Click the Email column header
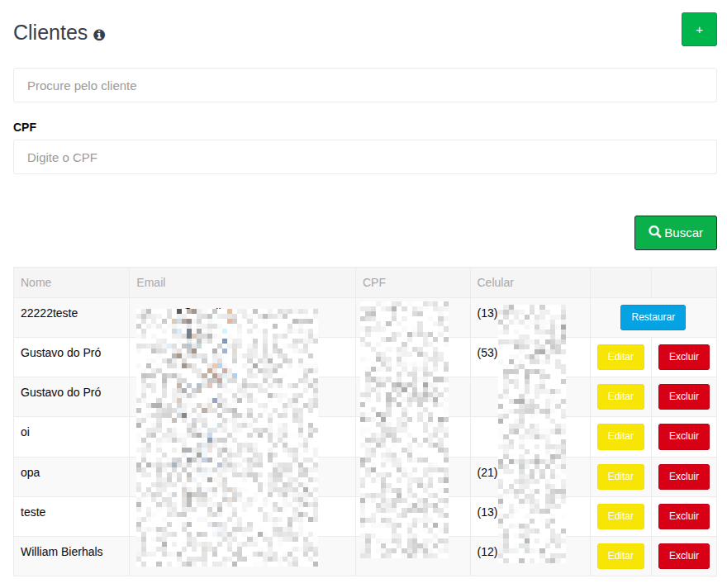Image resolution: width=727 pixels, height=588 pixels. (x=151, y=282)
